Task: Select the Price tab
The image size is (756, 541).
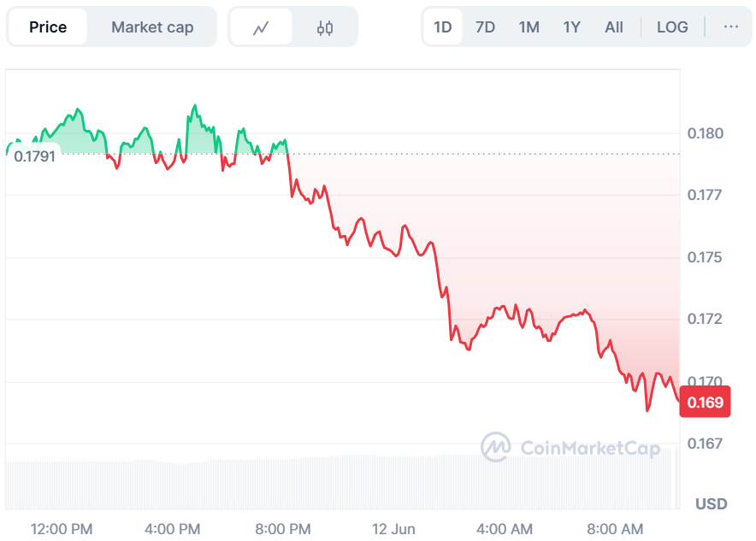Action: [x=48, y=27]
